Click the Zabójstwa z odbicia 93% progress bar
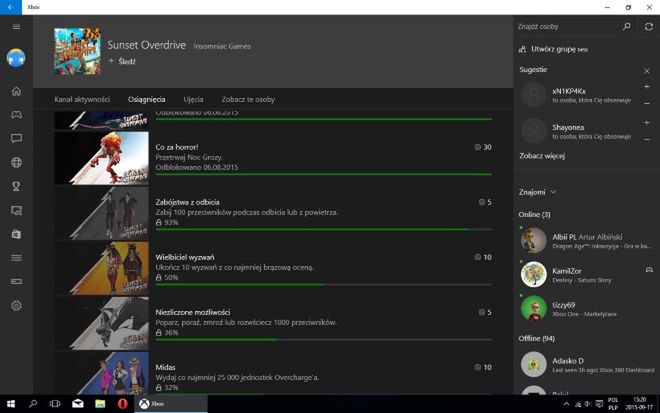This screenshot has height=413, width=660. point(323,229)
